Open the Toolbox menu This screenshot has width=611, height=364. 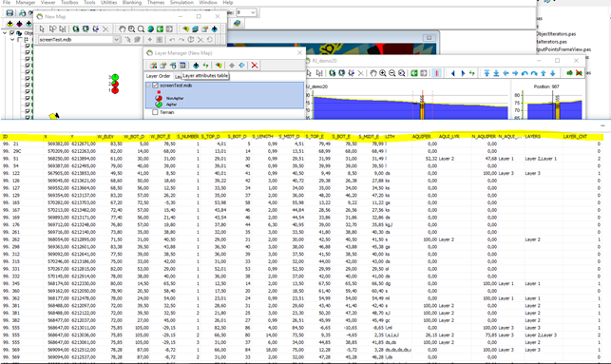[69, 2]
